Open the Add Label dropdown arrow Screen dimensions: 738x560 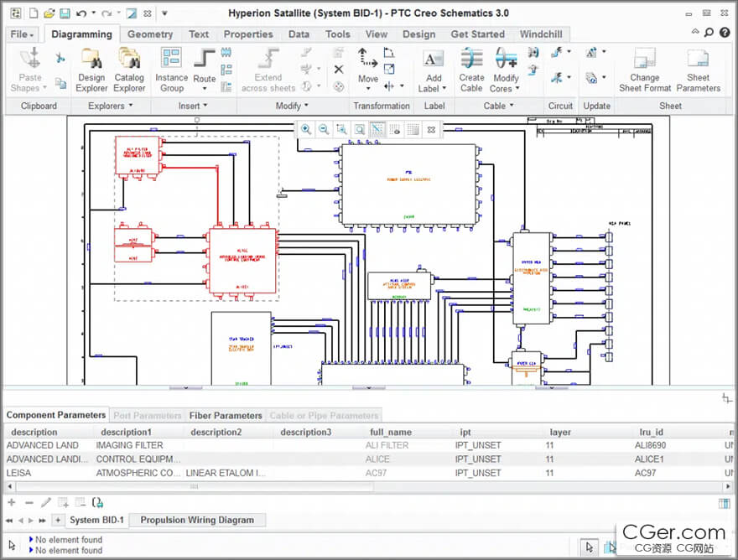pos(444,89)
